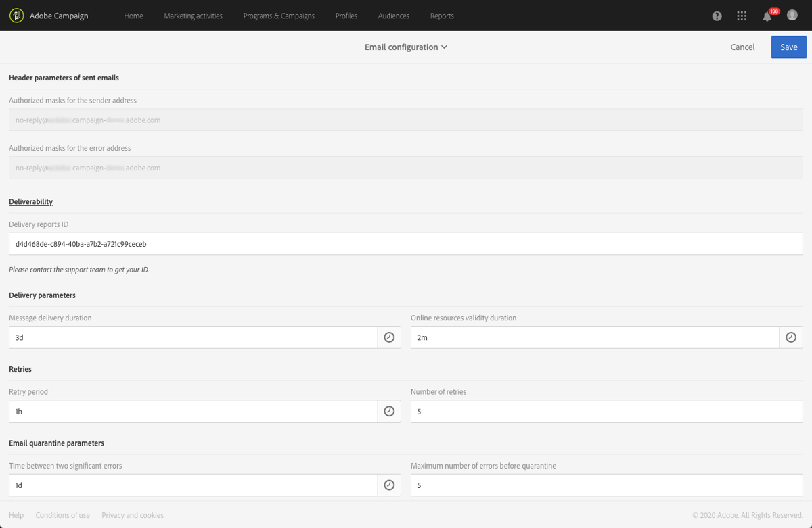
Task: Open the notifications bell showing 108 alerts
Action: click(767, 16)
